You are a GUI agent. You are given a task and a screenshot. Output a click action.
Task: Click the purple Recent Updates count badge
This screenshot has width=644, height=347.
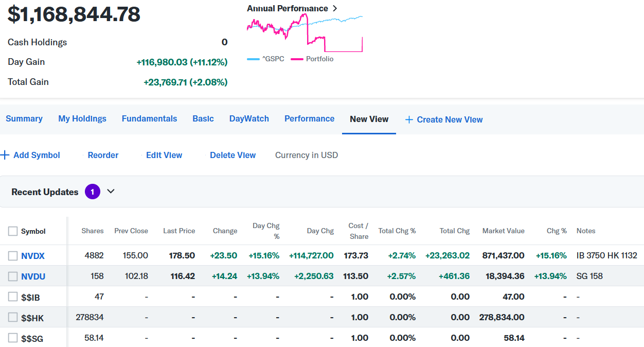click(x=93, y=192)
